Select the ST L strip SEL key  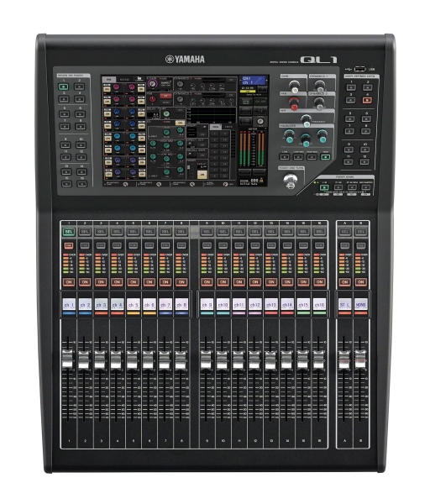click(x=344, y=232)
